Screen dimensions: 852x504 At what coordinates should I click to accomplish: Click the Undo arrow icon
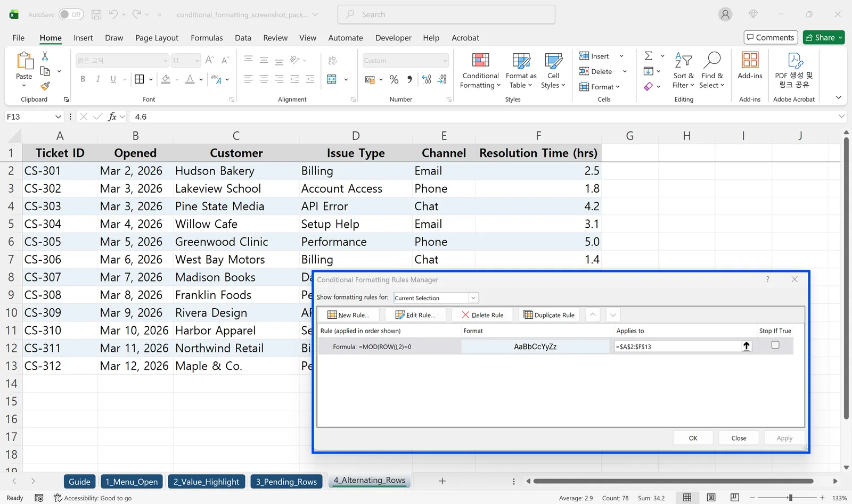pos(113,14)
